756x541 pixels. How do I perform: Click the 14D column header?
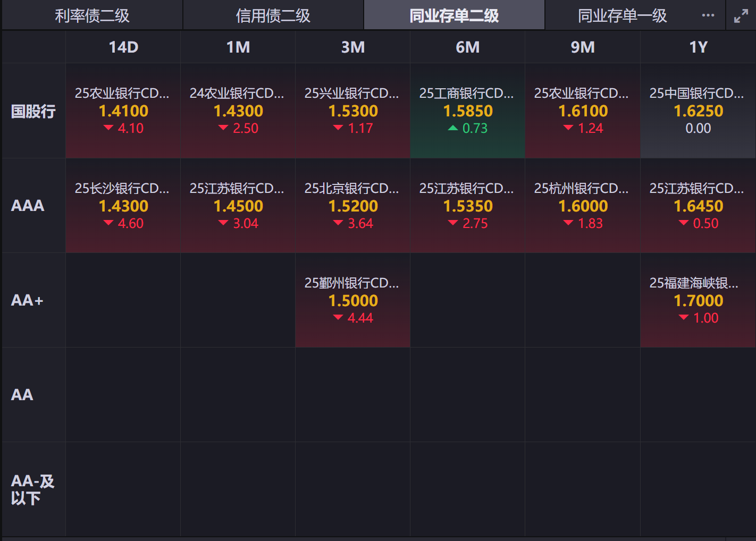coord(123,47)
